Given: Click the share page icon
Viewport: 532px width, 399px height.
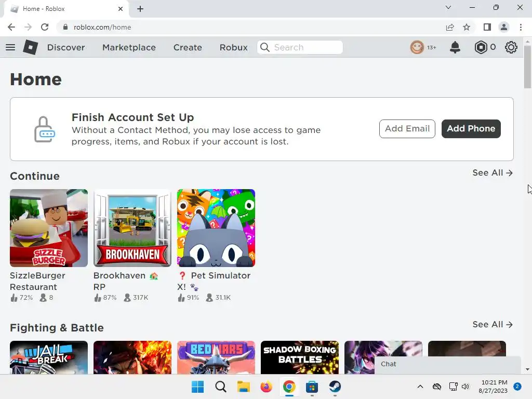Looking at the screenshot, I should 450,27.
